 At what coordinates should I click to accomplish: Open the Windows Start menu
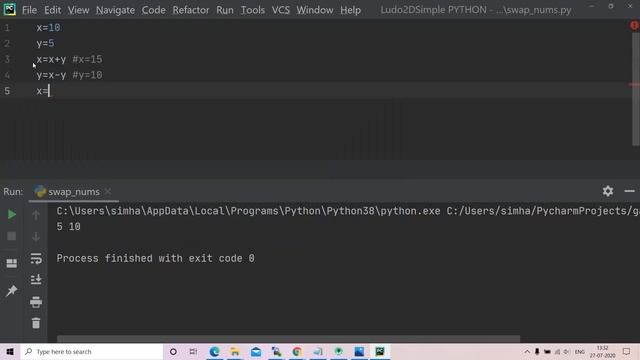(x=10, y=351)
